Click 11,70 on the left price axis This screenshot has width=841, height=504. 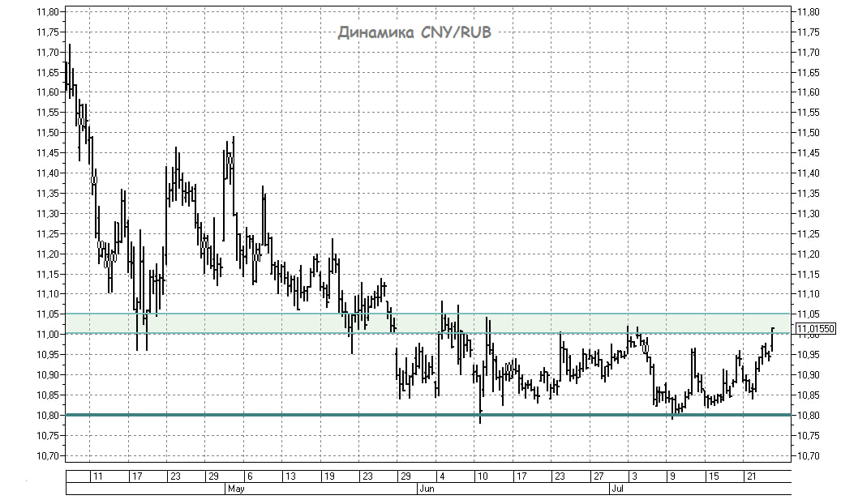(49, 52)
